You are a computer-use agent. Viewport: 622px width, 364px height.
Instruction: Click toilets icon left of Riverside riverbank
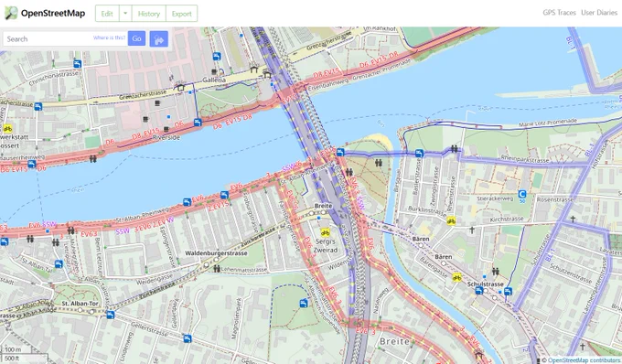coord(92,158)
